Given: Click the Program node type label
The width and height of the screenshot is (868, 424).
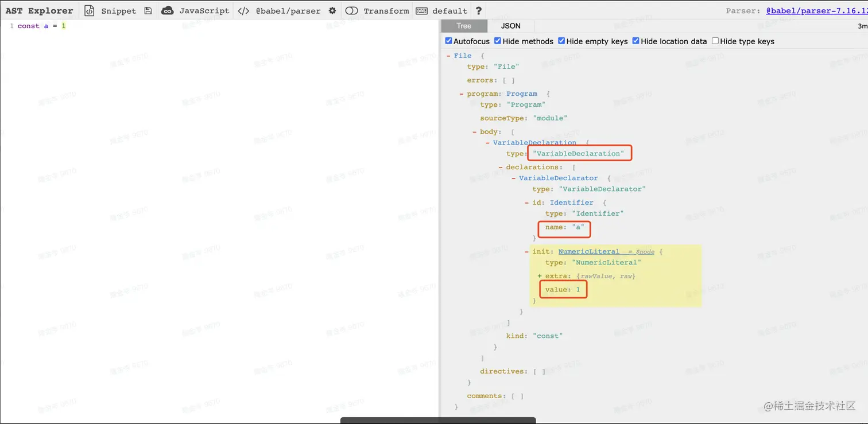Looking at the screenshot, I should point(522,94).
